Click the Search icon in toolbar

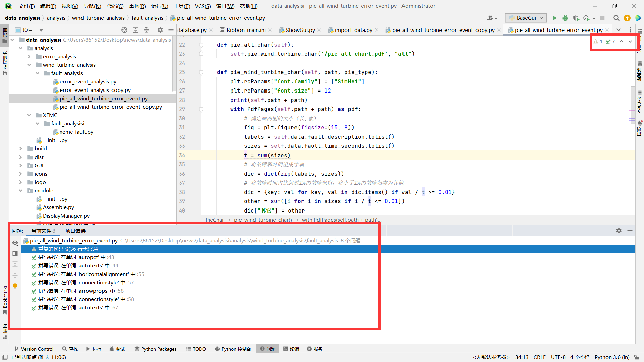click(616, 18)
